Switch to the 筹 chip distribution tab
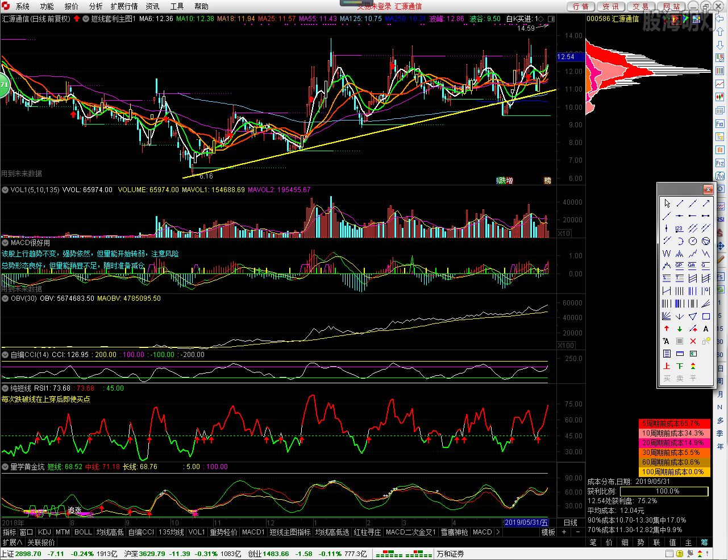 pos(705,542)
